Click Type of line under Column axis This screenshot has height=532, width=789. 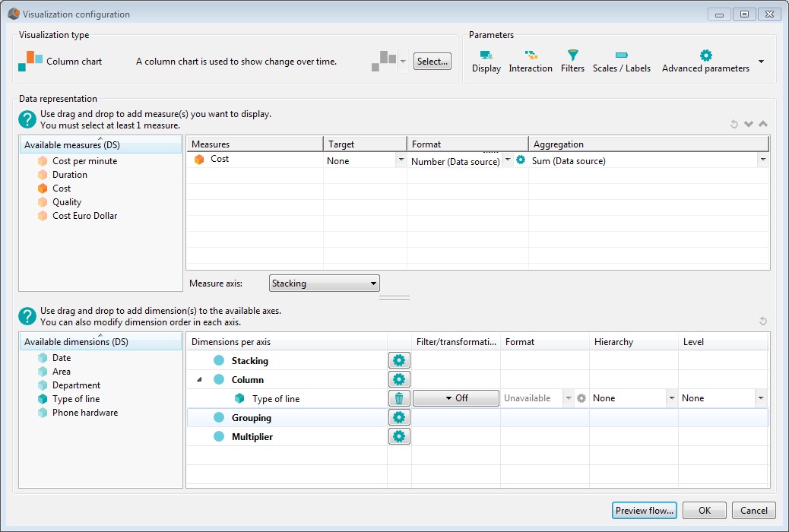tap(276, 399)
